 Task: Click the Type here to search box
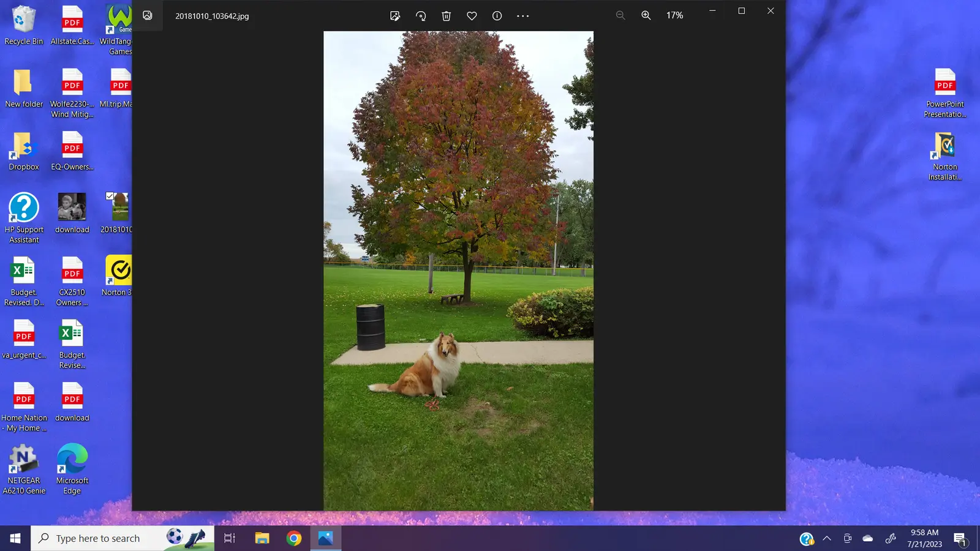[98, 539]
